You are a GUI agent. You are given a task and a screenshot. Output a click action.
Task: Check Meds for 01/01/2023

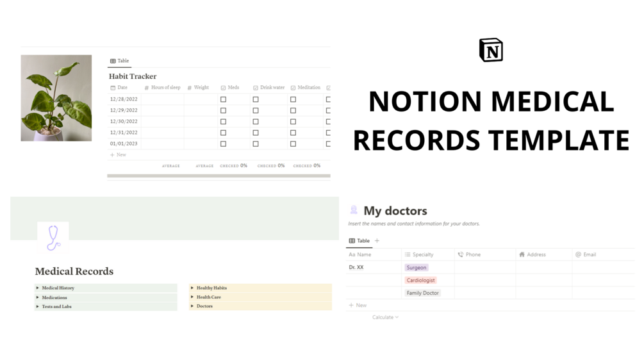click(223, 144)
